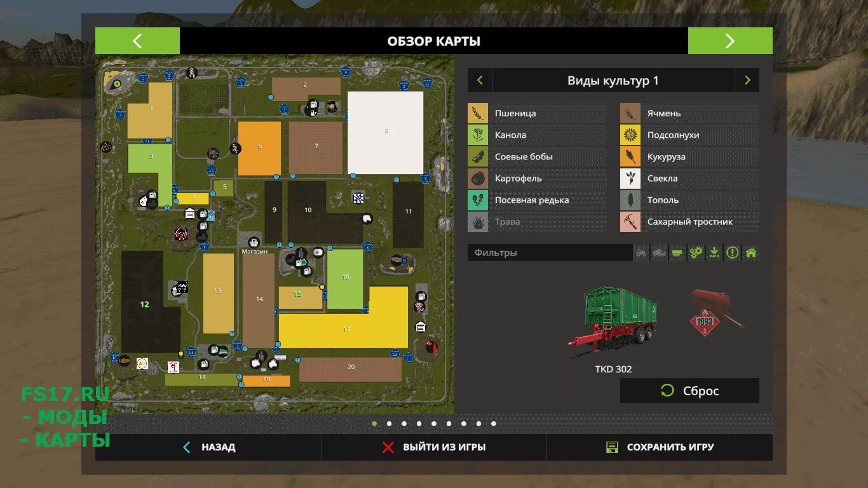This screenshot has height=488, width=868.
Task: Go to next screen with top-right green arrow
Action: 730,41
